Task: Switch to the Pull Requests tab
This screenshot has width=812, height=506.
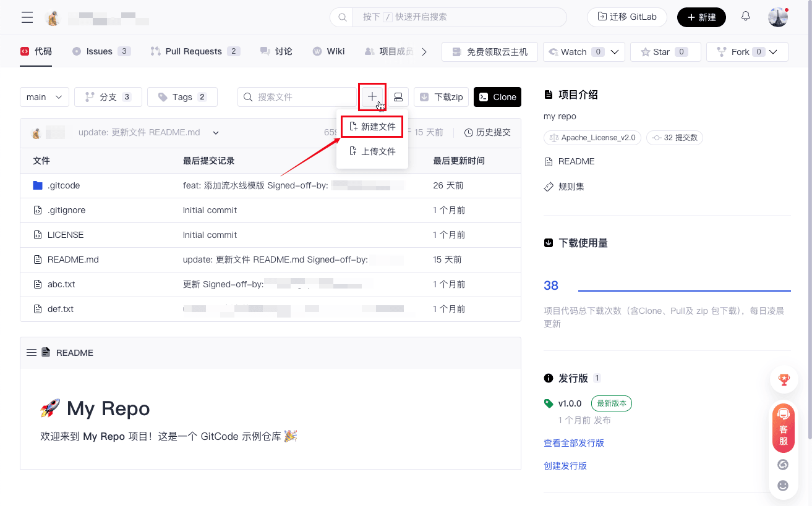Action: tap(194, 51)
